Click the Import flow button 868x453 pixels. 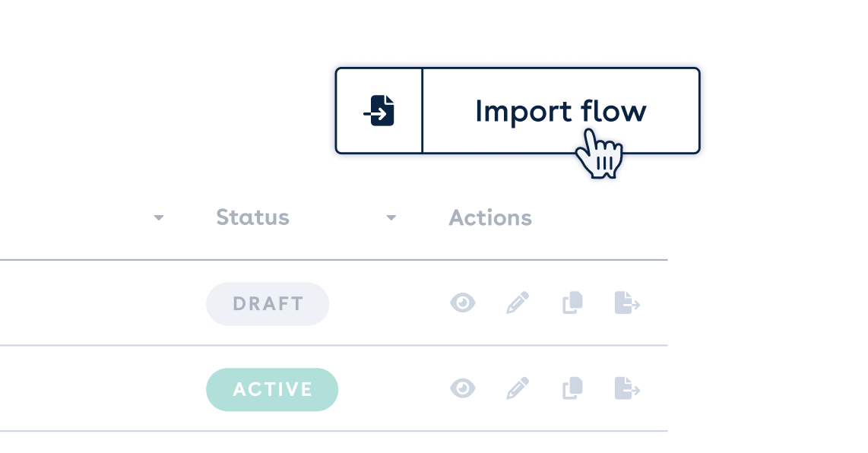coord(518,110)
